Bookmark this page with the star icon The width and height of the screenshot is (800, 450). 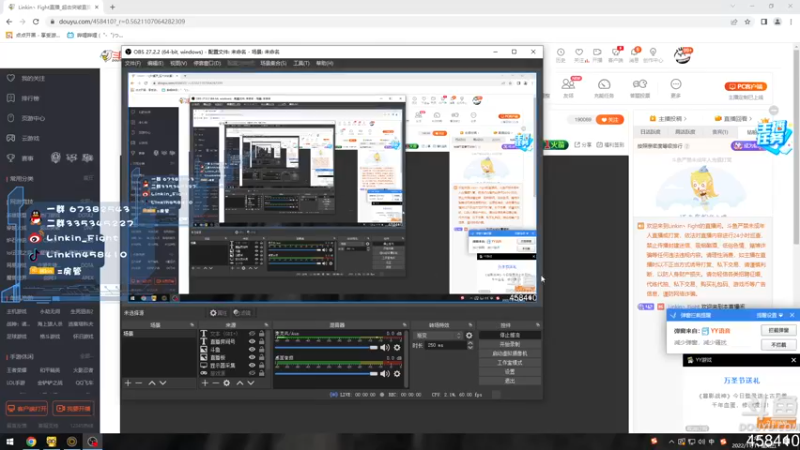(x=747, y=21)
